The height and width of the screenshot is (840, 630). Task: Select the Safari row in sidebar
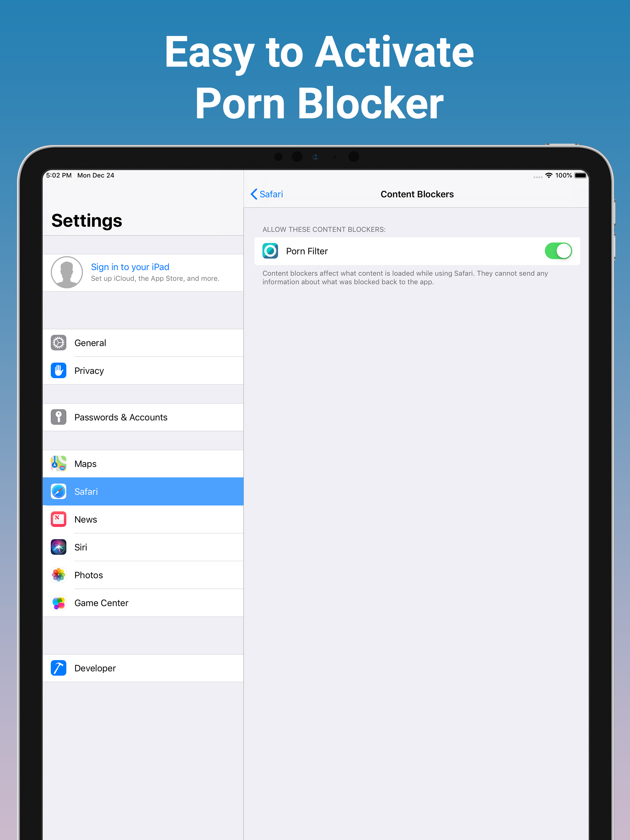pyautogui.click(x=143, y=491)
